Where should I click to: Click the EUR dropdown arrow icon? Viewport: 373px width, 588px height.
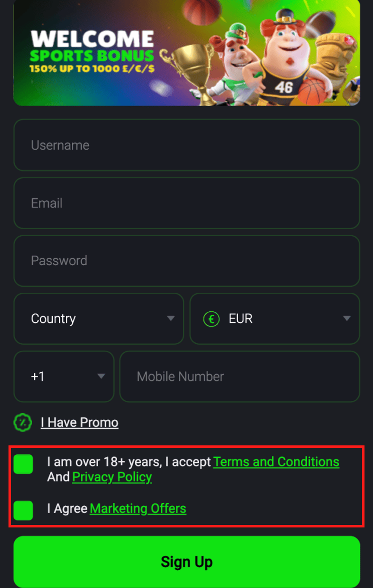pos(347,319)
